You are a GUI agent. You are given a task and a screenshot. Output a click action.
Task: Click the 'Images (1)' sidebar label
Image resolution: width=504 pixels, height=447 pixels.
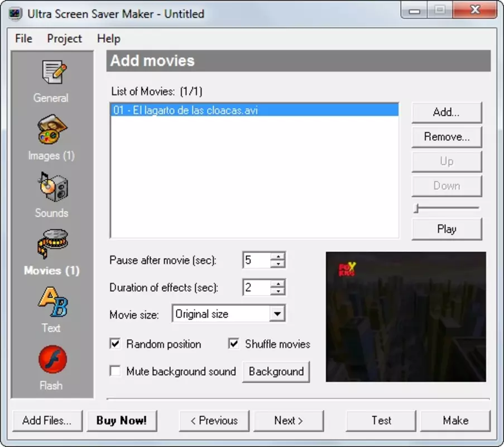[51, 156]
